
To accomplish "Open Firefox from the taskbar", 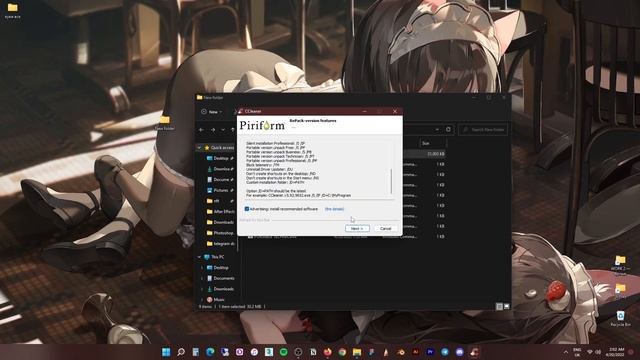I will pyautogui.click(x=327, y=352).
